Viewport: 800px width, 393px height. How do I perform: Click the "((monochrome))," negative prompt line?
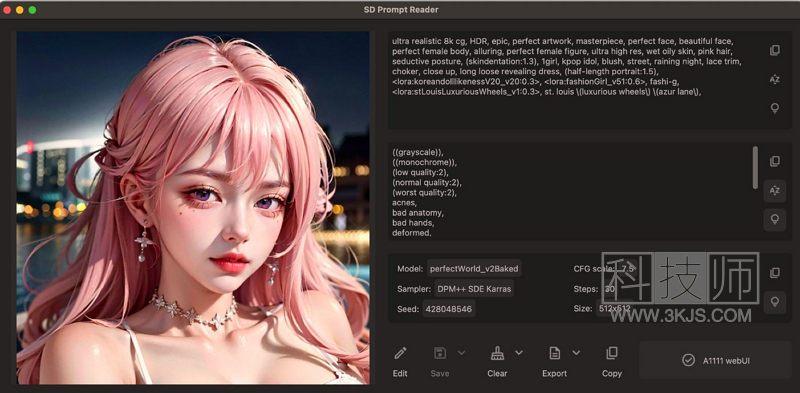pyautogui.click(x=424, y=162)
